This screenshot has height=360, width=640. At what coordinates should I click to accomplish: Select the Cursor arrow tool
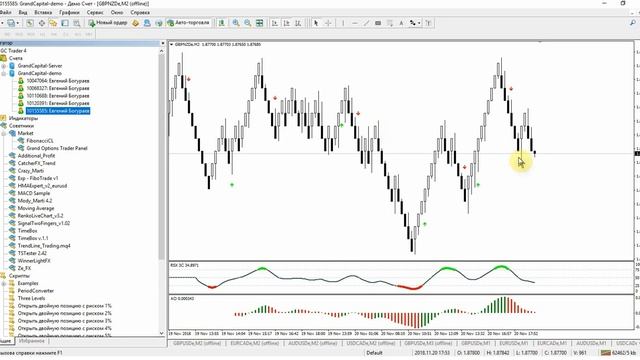point(316,23)
